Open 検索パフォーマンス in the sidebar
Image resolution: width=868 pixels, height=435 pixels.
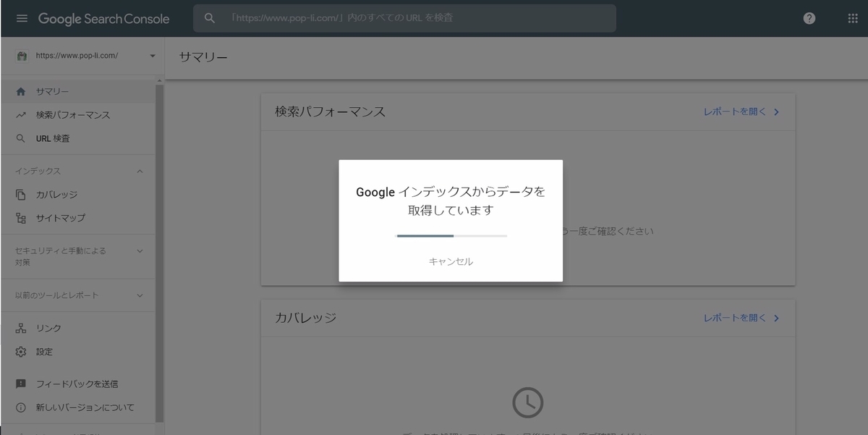(x=77, y=115)
